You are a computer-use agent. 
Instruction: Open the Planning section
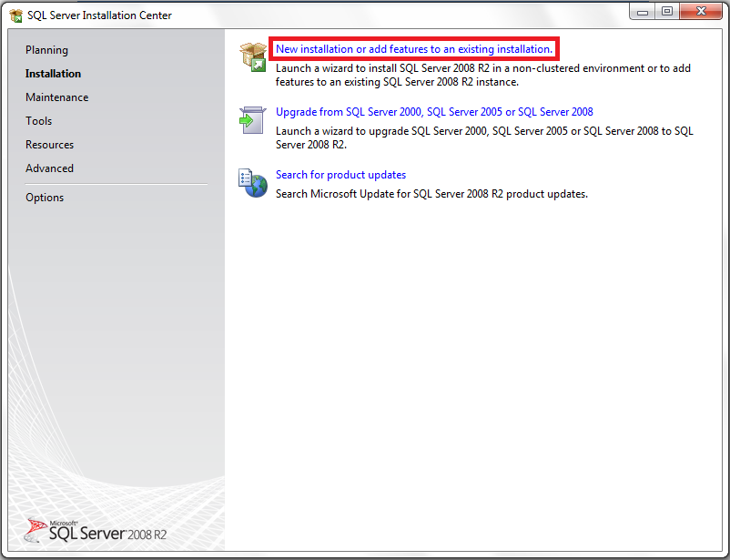pos(46,50)
